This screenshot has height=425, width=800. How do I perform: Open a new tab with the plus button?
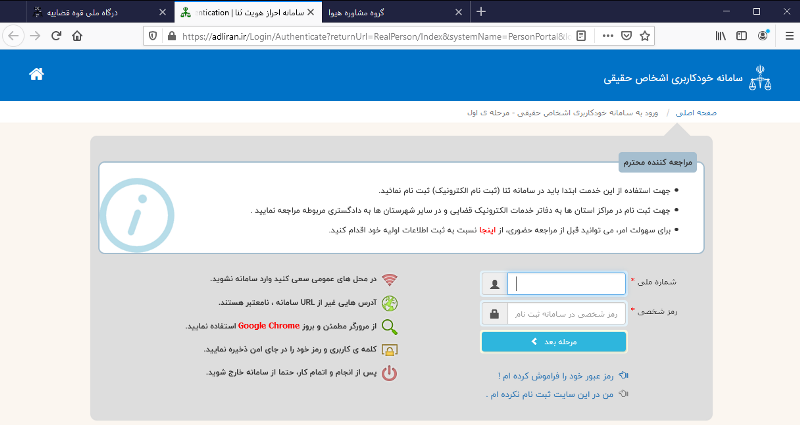[481, 12]
